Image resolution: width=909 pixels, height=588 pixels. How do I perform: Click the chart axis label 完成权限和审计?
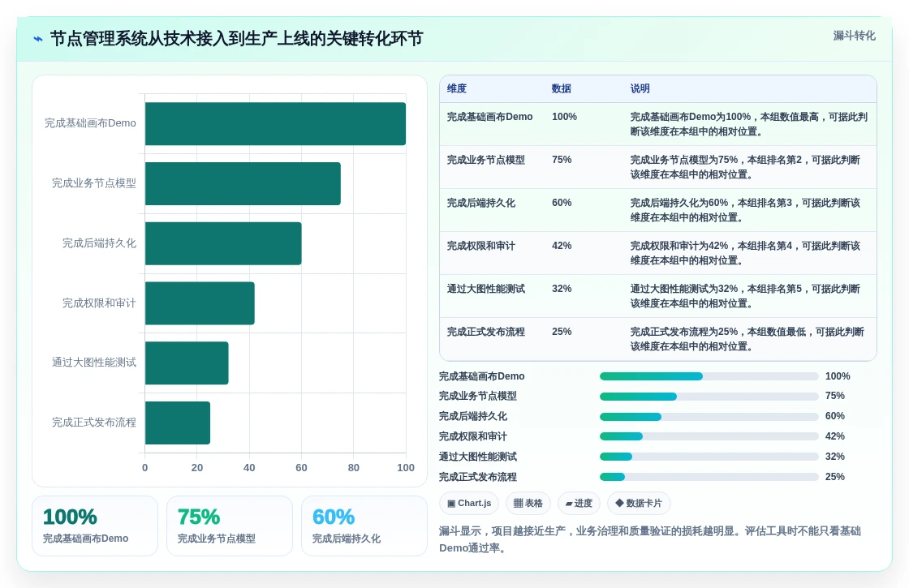click(x=99, y=303)
